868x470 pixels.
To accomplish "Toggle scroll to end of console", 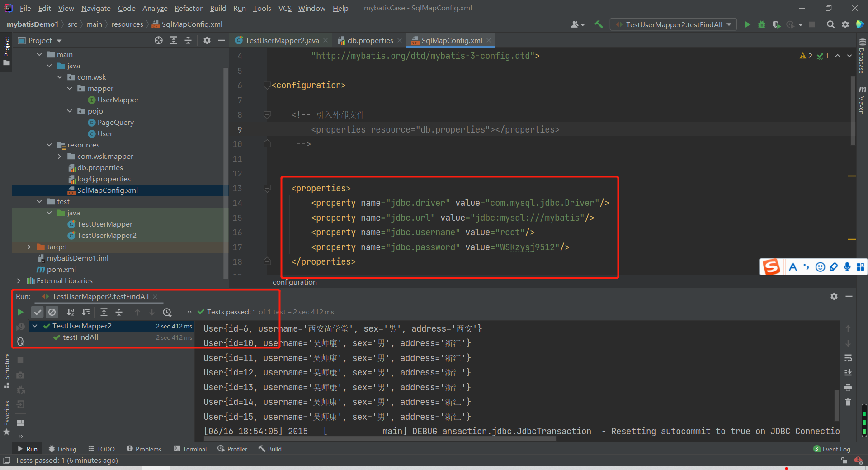I will click(x=848, y=373).
